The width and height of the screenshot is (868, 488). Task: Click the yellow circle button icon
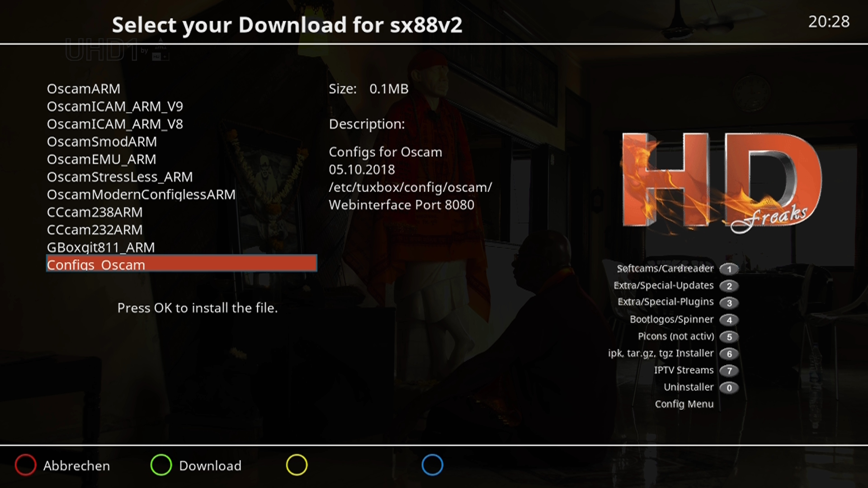point(297,465)
